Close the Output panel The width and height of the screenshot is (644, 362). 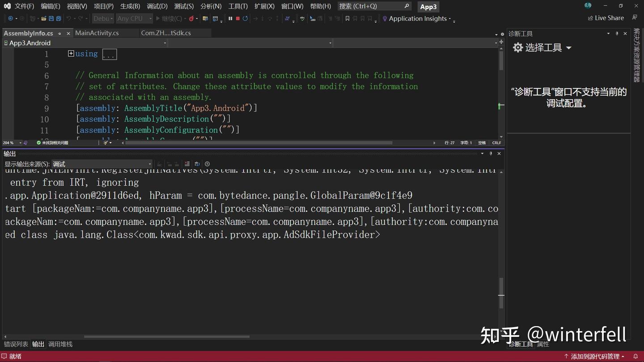(499, 153)
